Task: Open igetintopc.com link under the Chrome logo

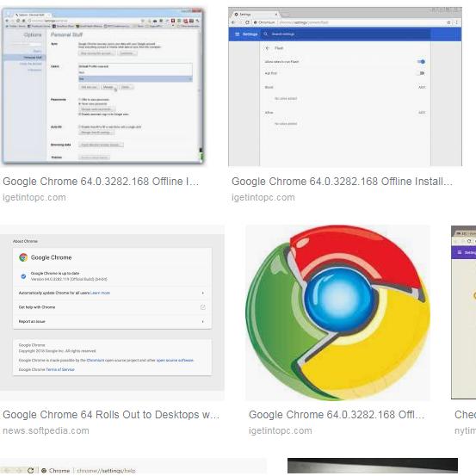Action: (281, 430)
